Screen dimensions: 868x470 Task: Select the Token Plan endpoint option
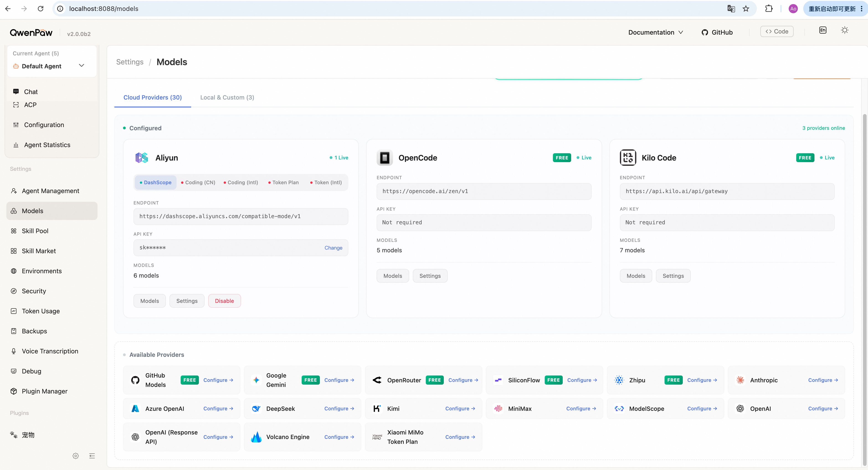pos(283,182)
